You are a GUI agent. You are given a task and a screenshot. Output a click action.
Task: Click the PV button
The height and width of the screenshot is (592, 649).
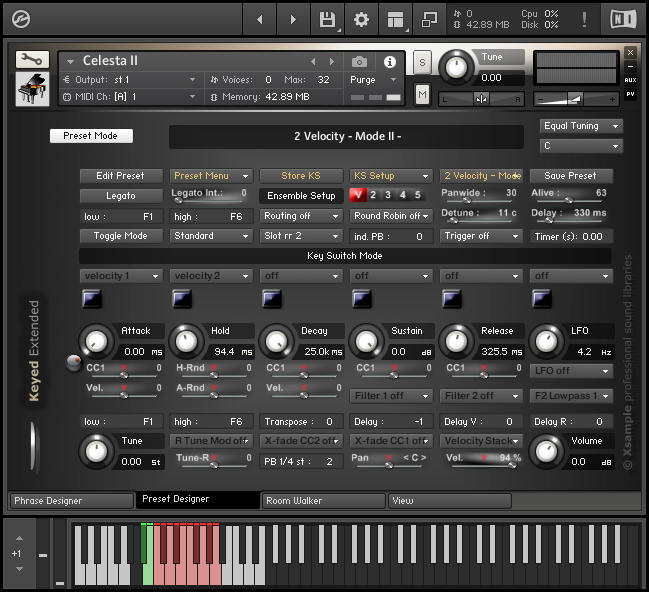click(x=630, y=94)
